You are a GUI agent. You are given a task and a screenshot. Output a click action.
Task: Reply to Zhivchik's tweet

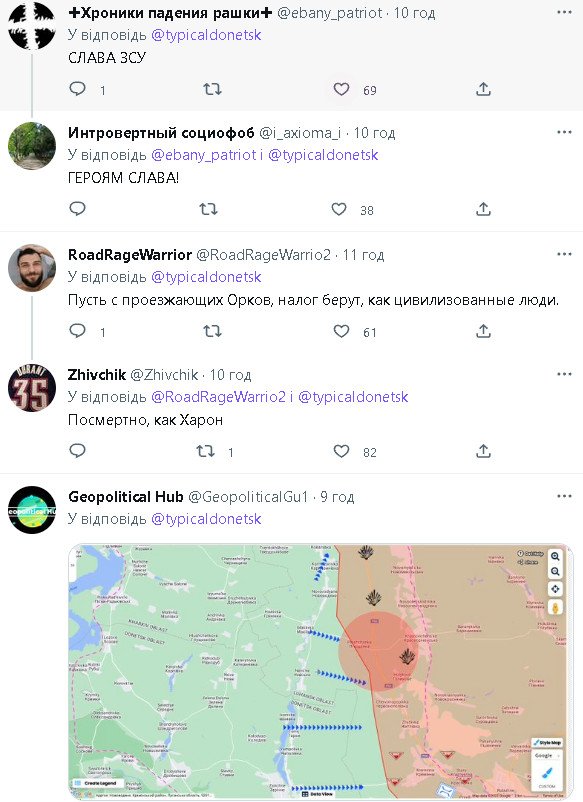[77, 451]
